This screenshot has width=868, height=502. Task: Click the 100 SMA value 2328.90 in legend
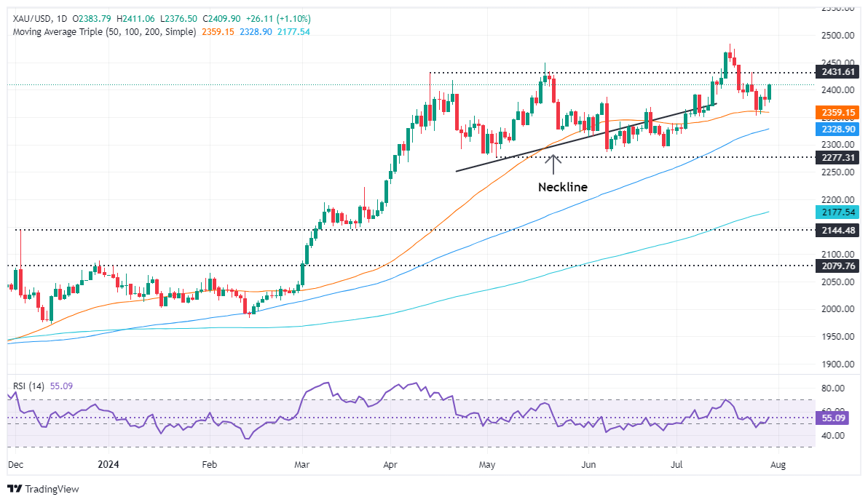(256, 32)
